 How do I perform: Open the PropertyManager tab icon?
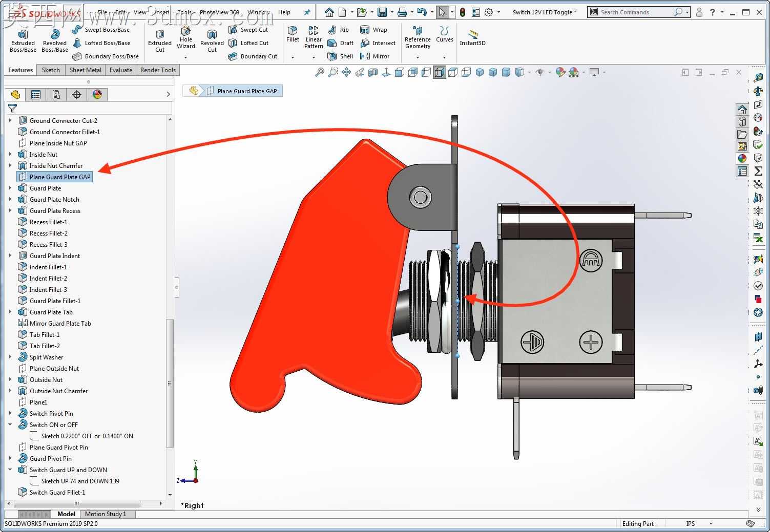(36, 95)
